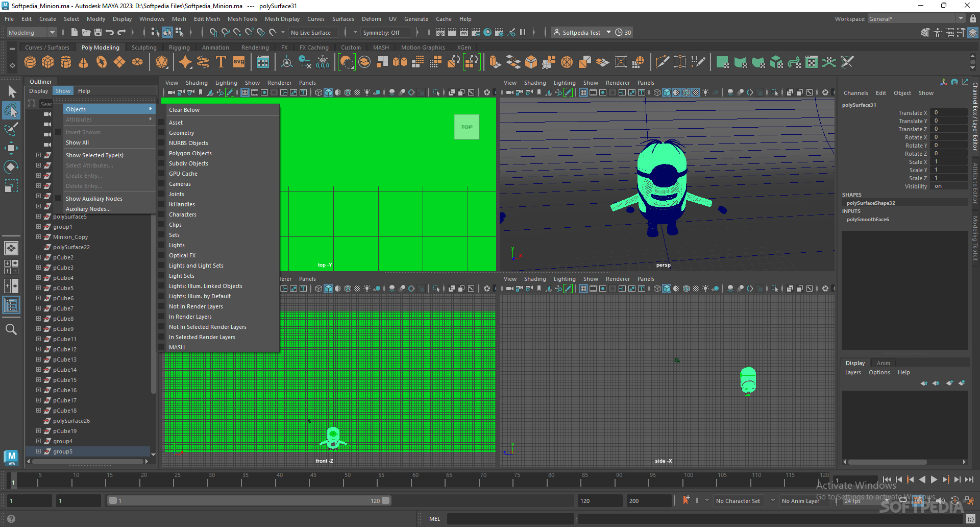
Task: Click the Open Scene folder icon
Action: [86, 32]
